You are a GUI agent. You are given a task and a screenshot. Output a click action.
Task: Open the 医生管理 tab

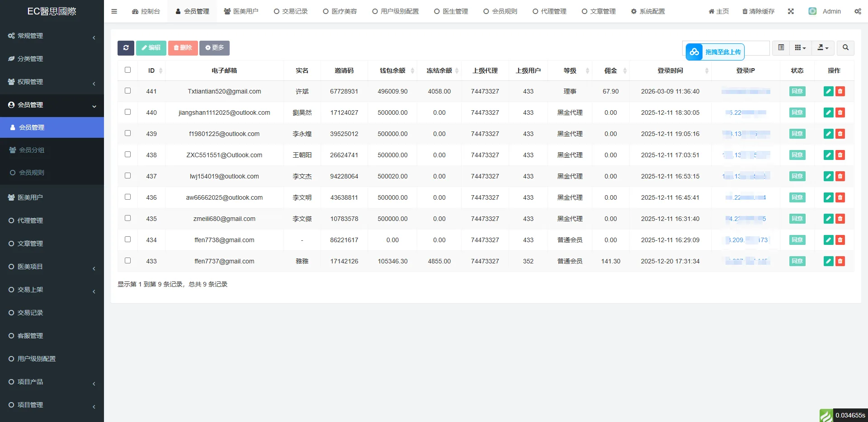tap(451, 11)
